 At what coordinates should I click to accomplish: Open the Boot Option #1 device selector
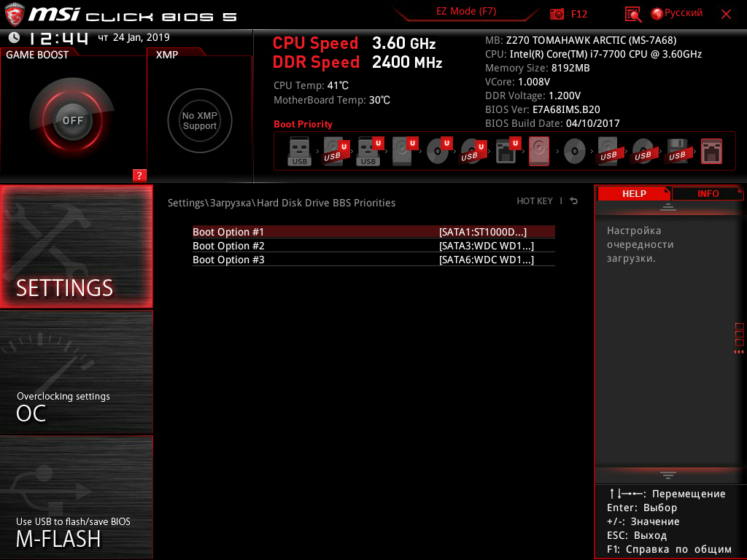point(373,231)
